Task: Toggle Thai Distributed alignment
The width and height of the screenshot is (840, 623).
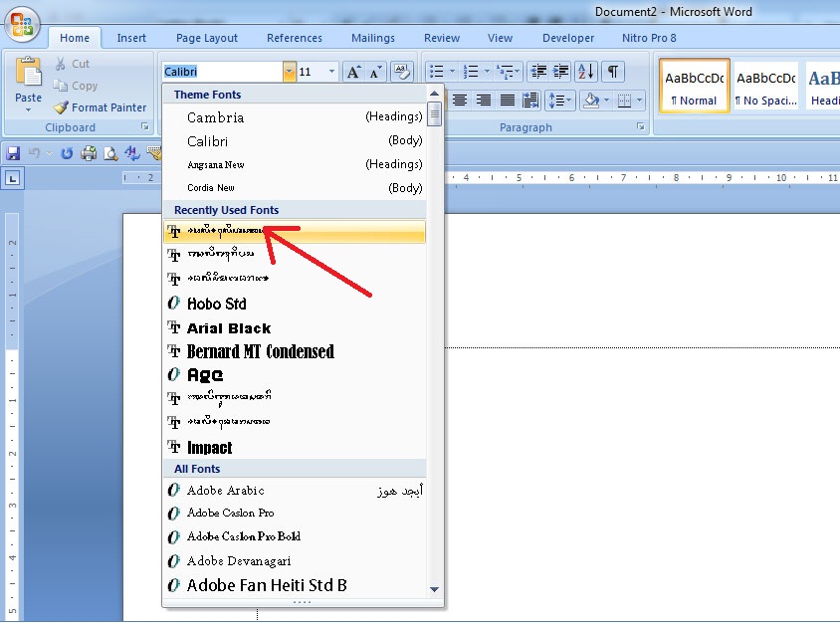Action: [530, 101]
